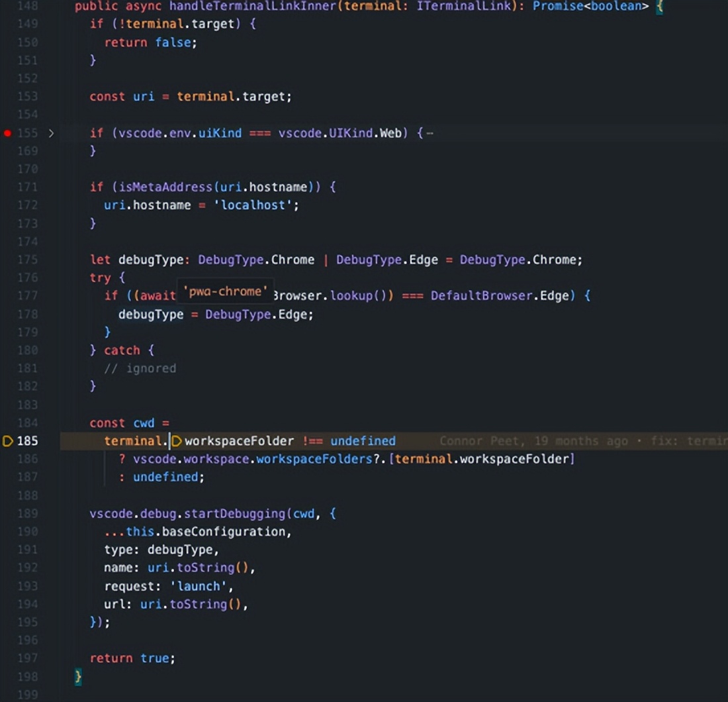Image resolution: width=728 pixels, height=702 pixels.
Task: Click vscode.workspace.workspaceFolders on line 186
Action: (x=253, y=459)
